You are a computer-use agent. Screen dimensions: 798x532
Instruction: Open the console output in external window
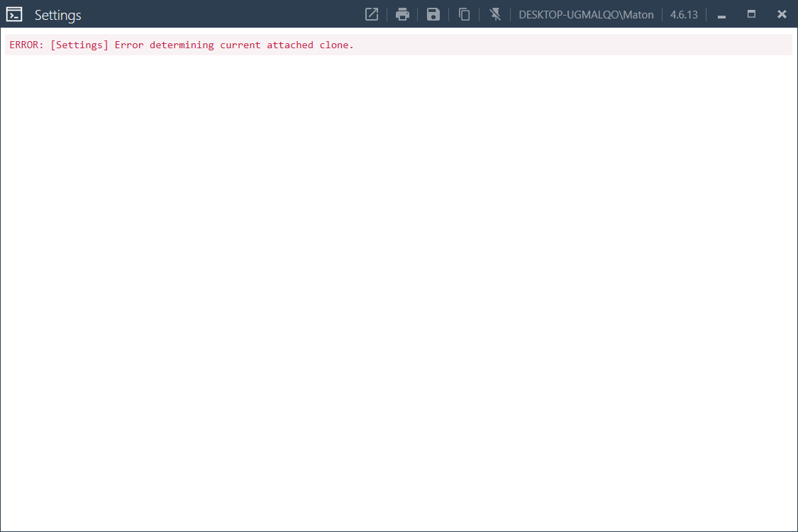click(x=372, y=14)
